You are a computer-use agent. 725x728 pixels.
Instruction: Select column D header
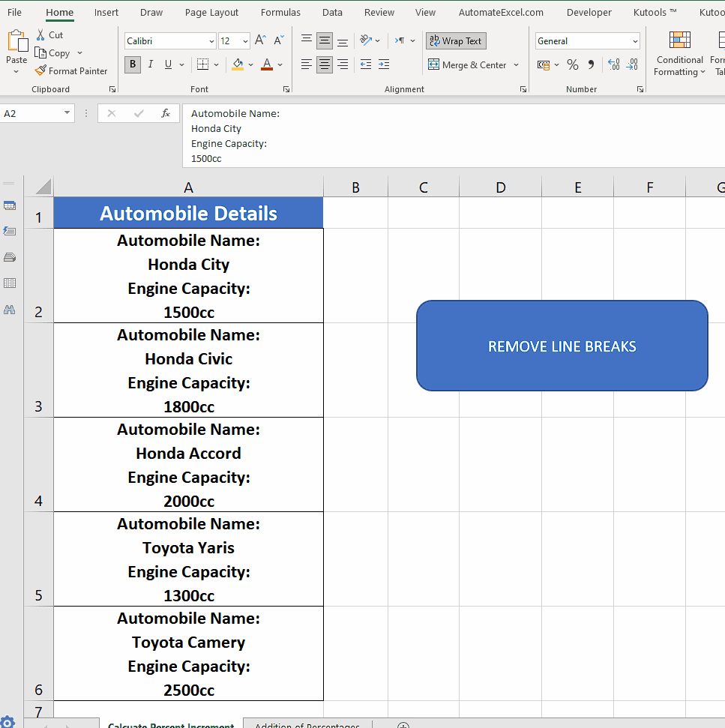[x=500, y=187]
